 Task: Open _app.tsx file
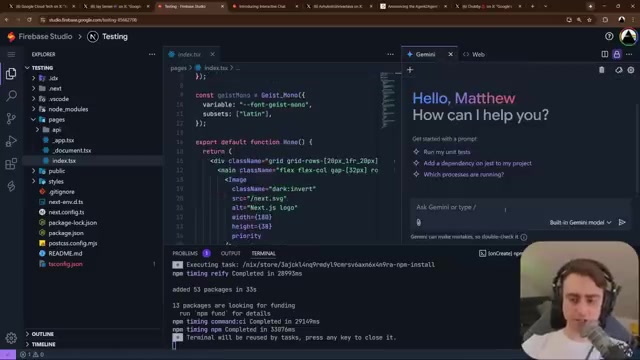(x=63, y=140)
